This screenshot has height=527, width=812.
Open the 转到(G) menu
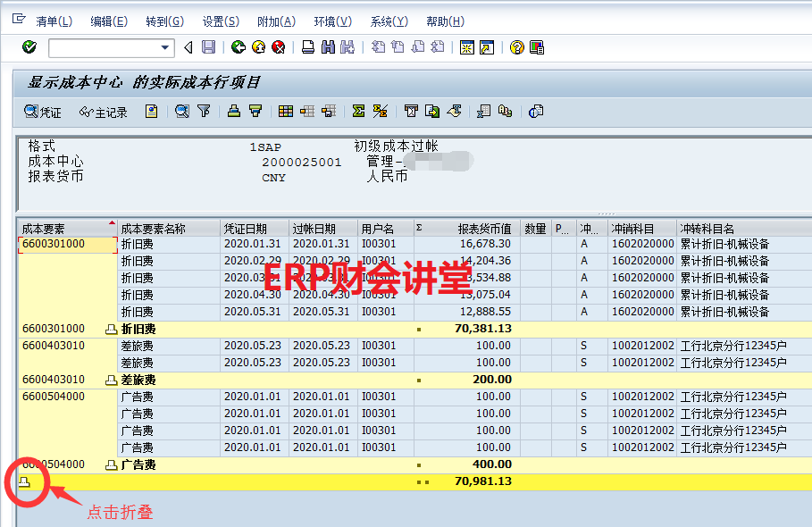(164, 21)
